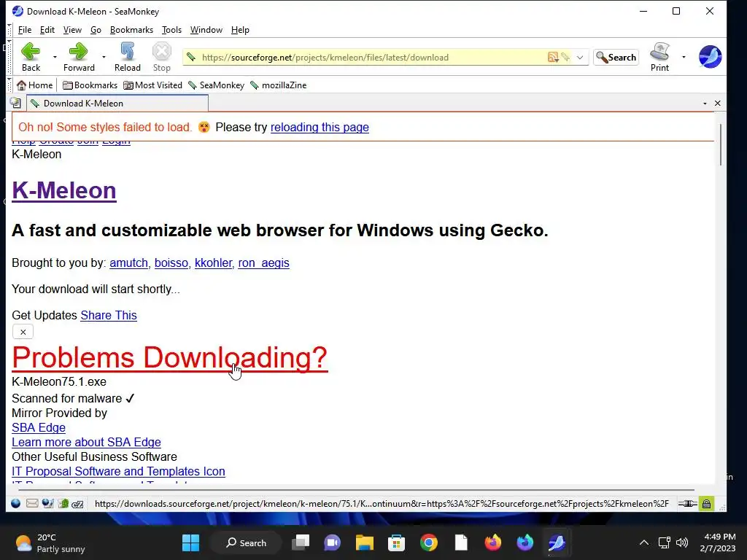Open the SBA Edge link
This screenshot has width=747, height=560.
pyautogui.click(x=39, y=427)
